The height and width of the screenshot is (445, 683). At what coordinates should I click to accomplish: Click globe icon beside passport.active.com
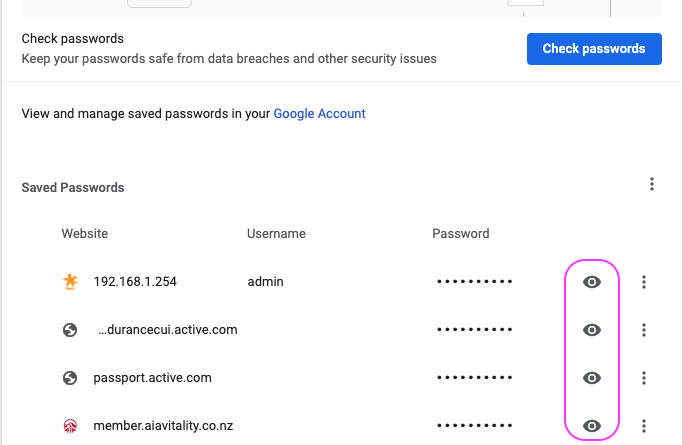(x=70, y=378)
